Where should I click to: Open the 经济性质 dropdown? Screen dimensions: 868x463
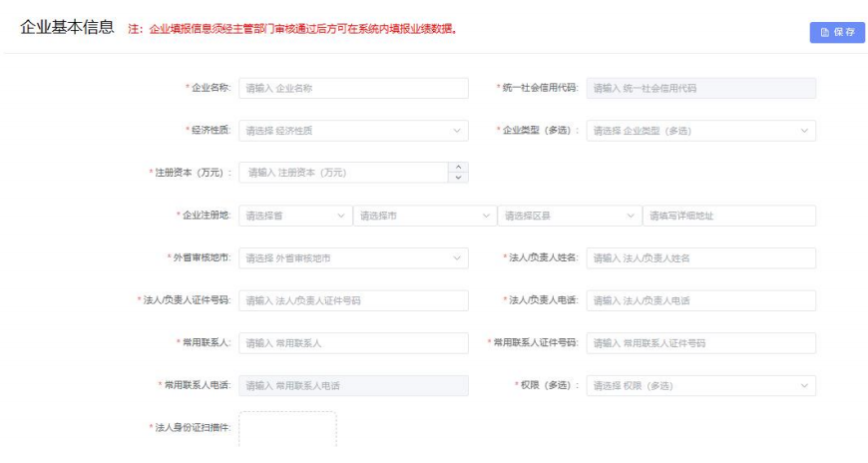pos(354,131)
